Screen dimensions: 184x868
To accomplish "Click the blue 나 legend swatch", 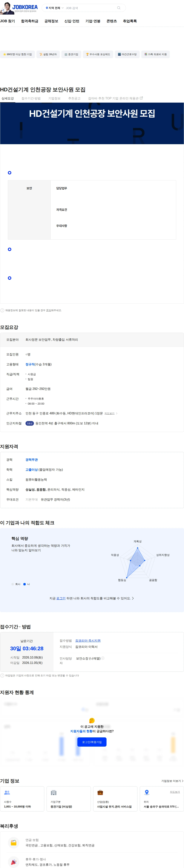I will click(24, 584).
